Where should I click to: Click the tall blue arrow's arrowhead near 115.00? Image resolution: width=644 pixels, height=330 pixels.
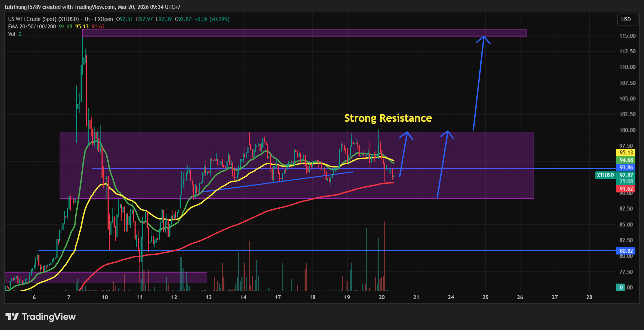pos(483,38)
